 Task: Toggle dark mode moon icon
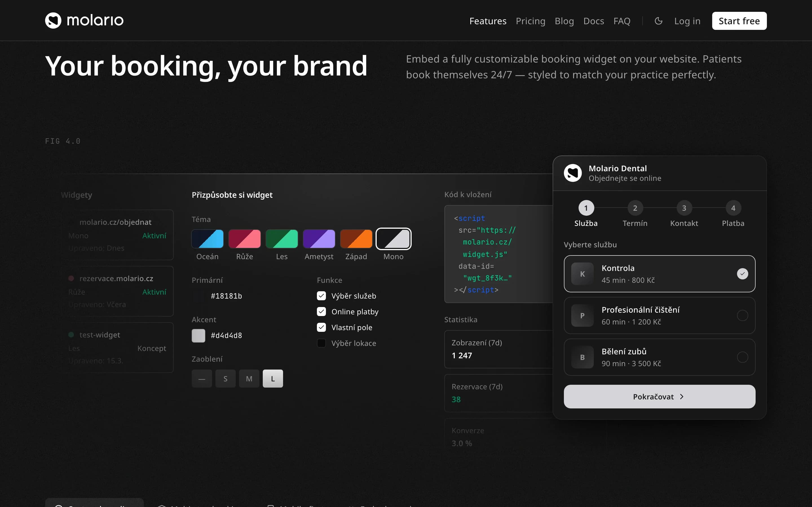point(658,21)
